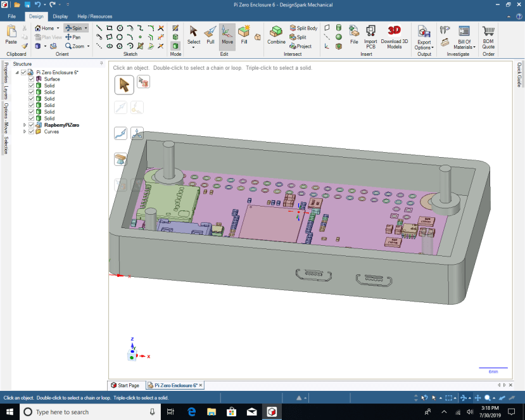Switch to the Design ribbon tab

coord(36,16)
